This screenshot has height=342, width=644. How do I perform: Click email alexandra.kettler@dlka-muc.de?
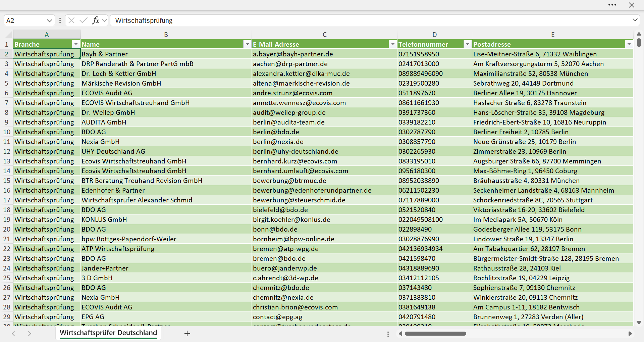[x=324, y=74]
